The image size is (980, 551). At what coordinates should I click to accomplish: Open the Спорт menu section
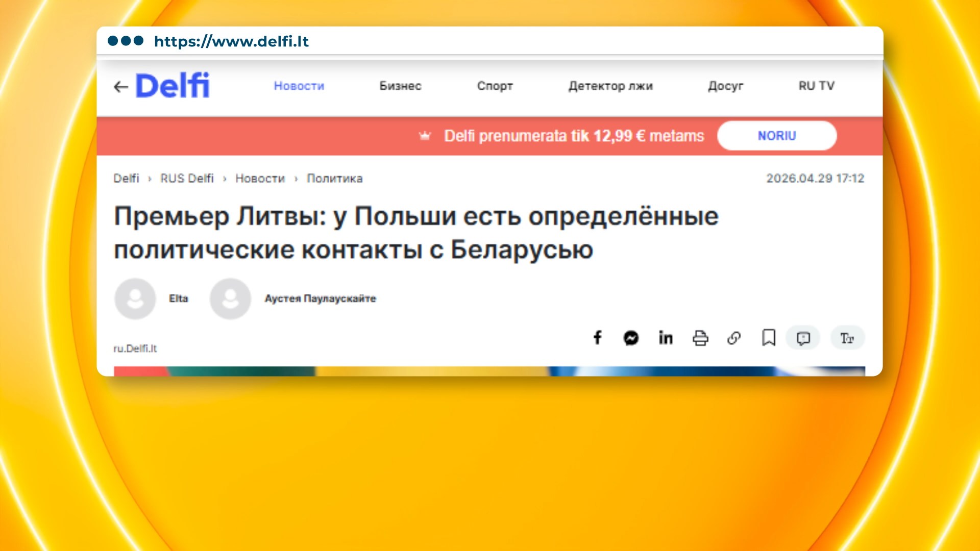click(x=495, y=86)
